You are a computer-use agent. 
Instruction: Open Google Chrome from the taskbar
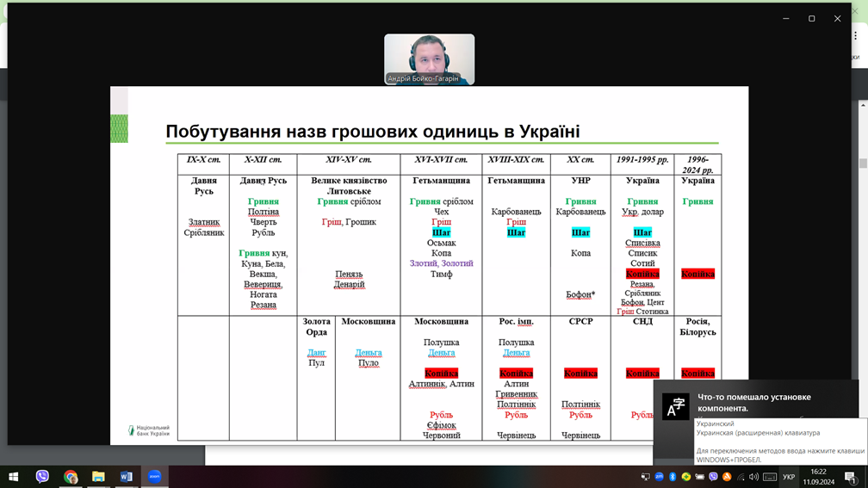point(71,477)
